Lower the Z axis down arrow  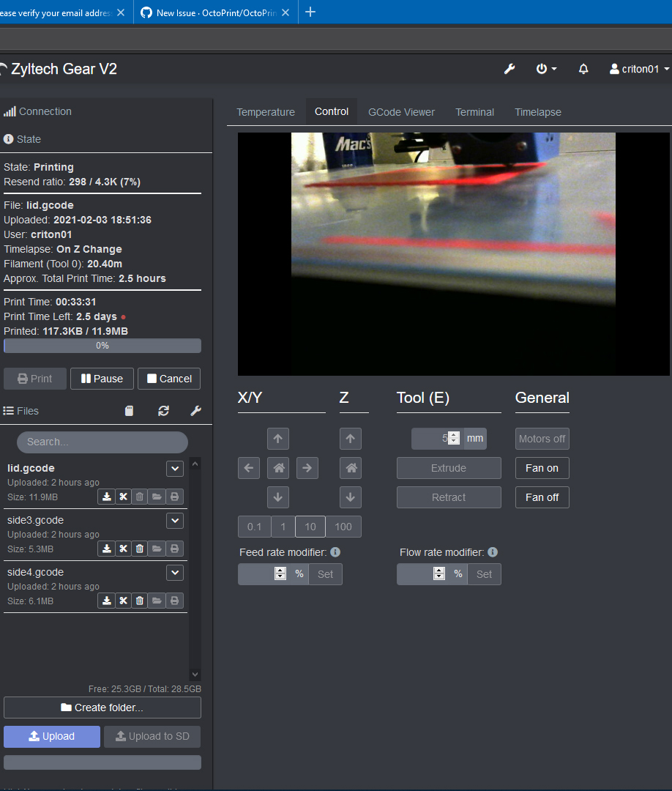[x=351, y=497]
